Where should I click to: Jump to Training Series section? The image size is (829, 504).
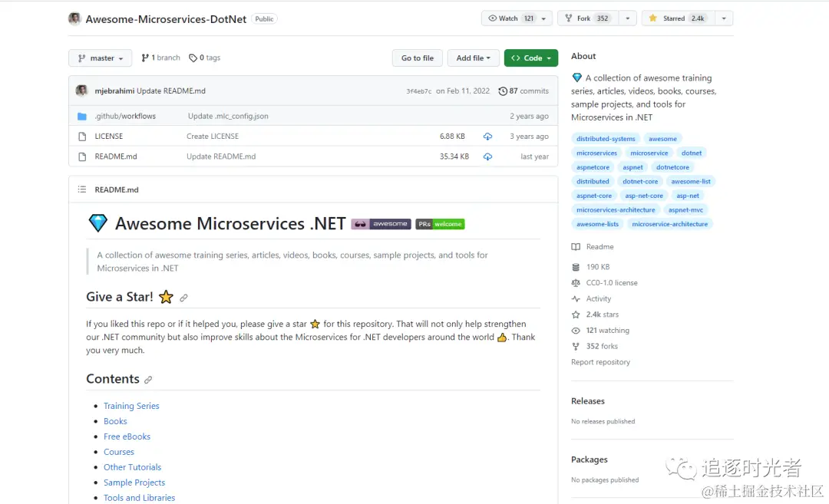pyautogui.click(x=131, y=406)
